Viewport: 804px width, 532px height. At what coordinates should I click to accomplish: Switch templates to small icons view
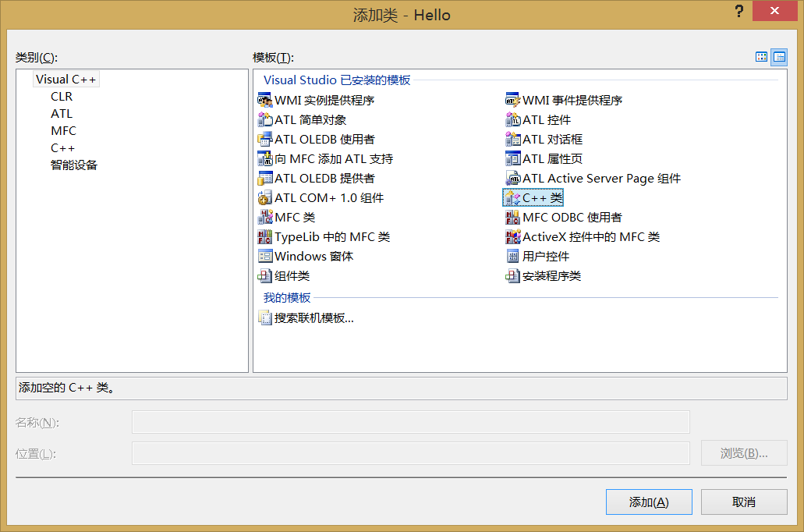pos(779,57)
